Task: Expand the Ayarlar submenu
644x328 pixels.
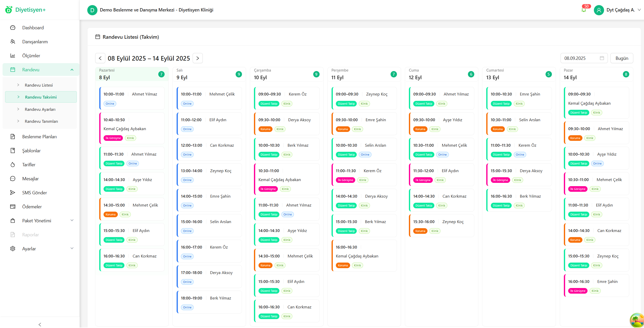Action: coord(72,249)
